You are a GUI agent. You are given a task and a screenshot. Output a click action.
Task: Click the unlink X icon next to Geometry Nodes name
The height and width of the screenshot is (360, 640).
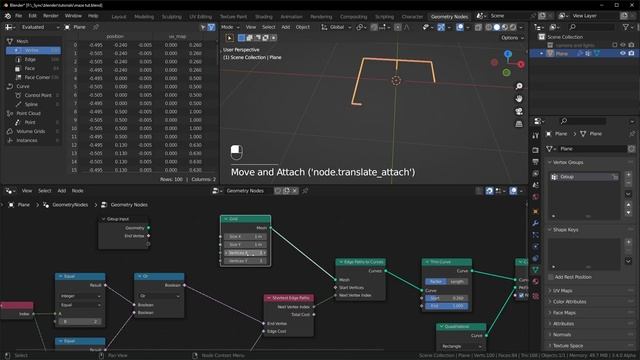click(295, 191)
